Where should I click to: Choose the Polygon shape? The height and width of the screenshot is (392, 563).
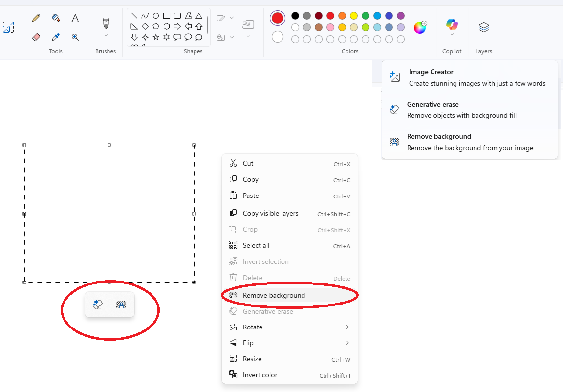188,16
